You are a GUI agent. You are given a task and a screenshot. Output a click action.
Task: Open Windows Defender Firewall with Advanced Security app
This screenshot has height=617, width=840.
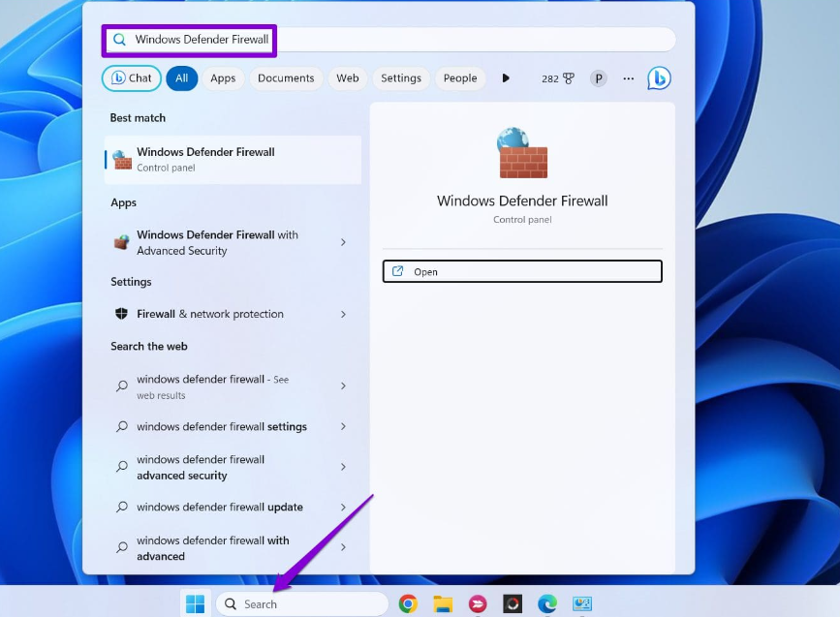[x=233, y=242]
